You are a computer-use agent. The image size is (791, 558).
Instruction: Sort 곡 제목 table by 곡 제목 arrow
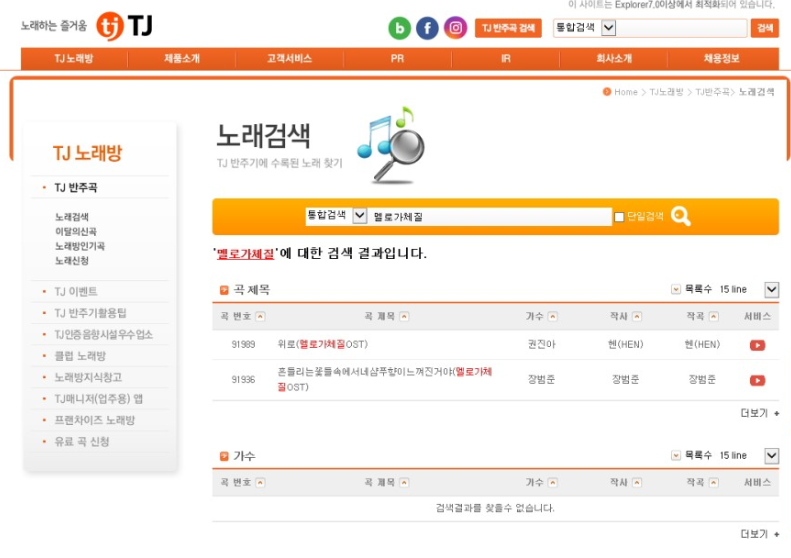404,316
